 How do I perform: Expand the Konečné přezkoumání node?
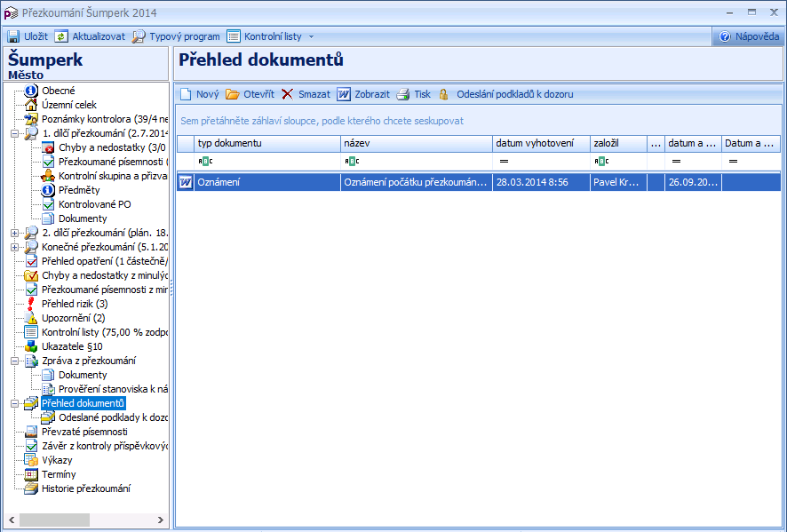14,247
